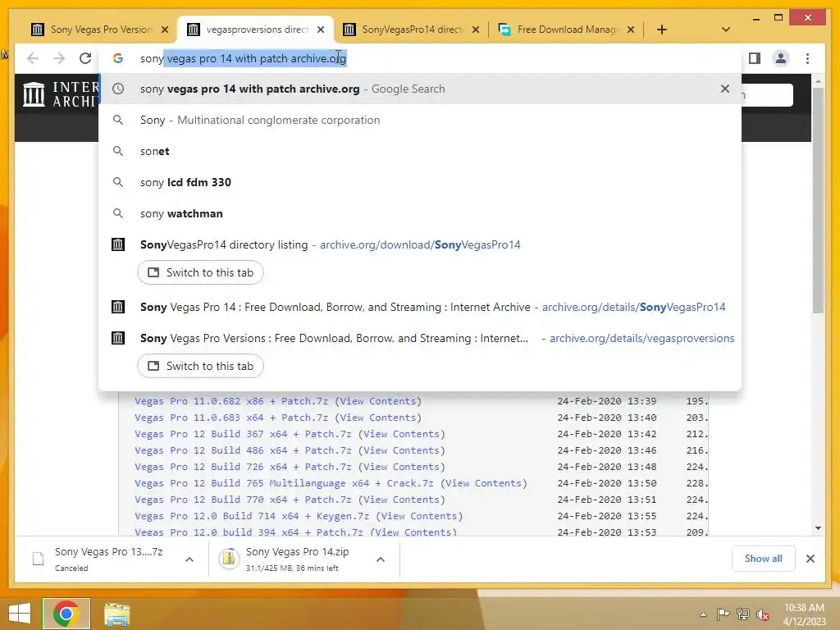Choose the sonet suggestion
The width and height of the screenshot is (840, 630).
[420, 151]
